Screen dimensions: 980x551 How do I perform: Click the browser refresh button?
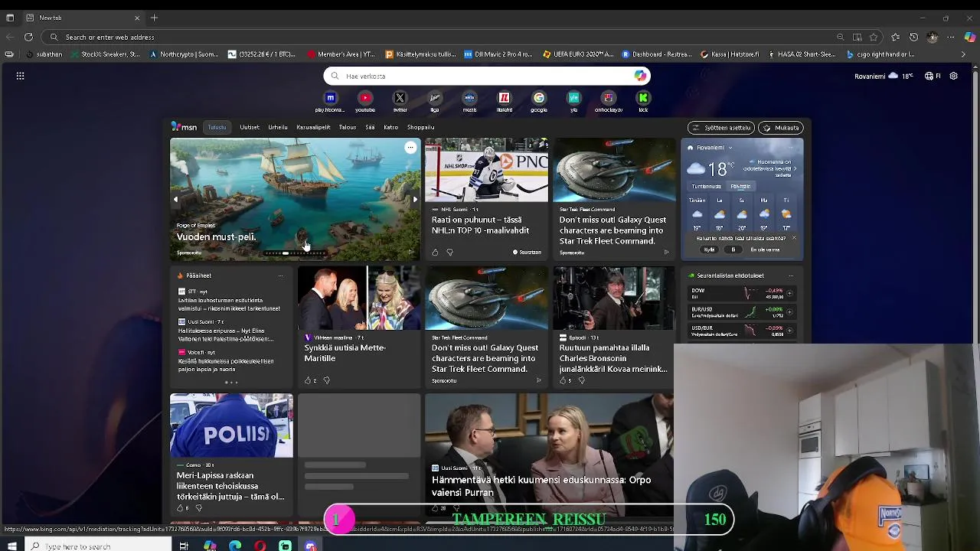pos(28,37)
